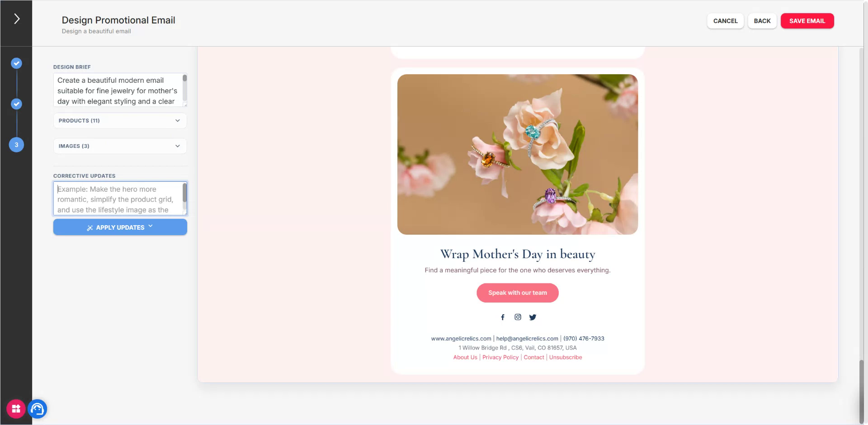Expand the Images (3) dropdown
The height and width of the screenshot is (425, 868).
(x=120, y=146)
